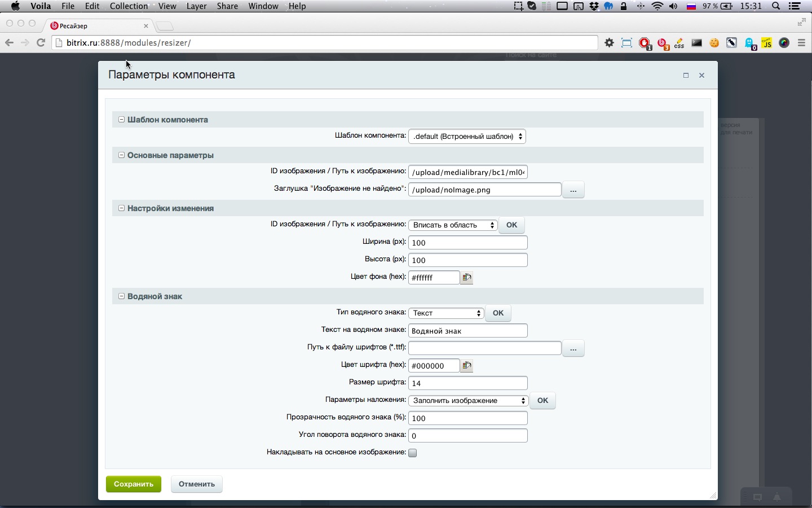Click the watermark rotation angle field

pos(468,436)
